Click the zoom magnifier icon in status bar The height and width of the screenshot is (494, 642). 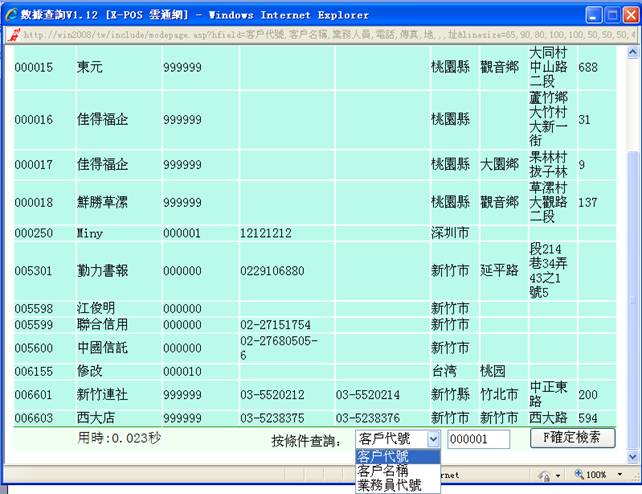click(577, 475)
